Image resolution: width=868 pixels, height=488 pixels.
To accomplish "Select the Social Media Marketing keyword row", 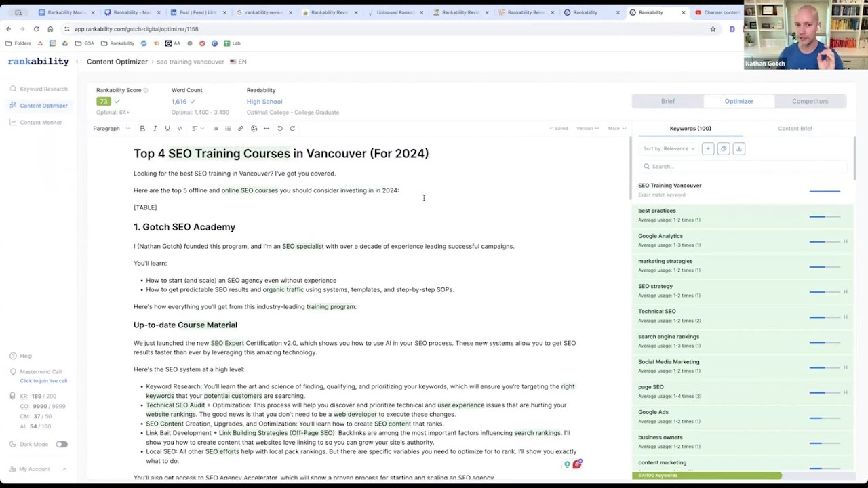I will (743, 366).
